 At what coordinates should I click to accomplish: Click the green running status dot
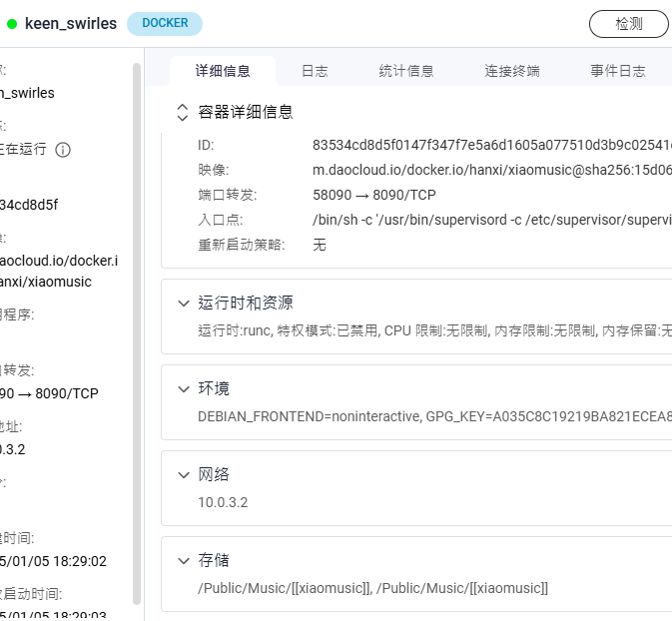12,23
